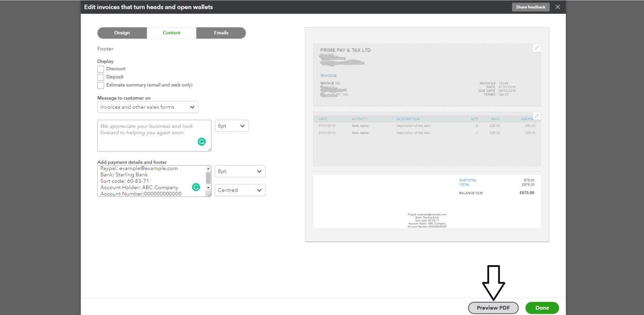
Task: Change the Centred alignment dropdown
Action: tap(240, 190)
